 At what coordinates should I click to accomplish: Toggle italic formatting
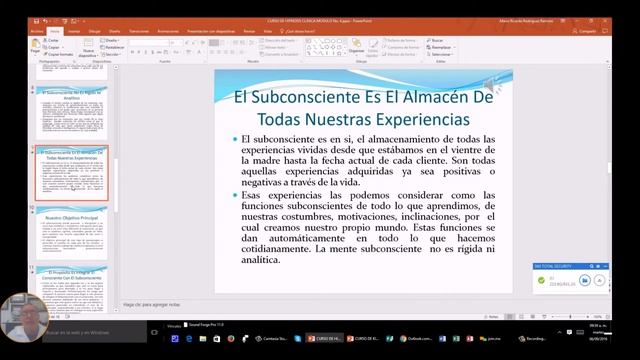point(139,52)
